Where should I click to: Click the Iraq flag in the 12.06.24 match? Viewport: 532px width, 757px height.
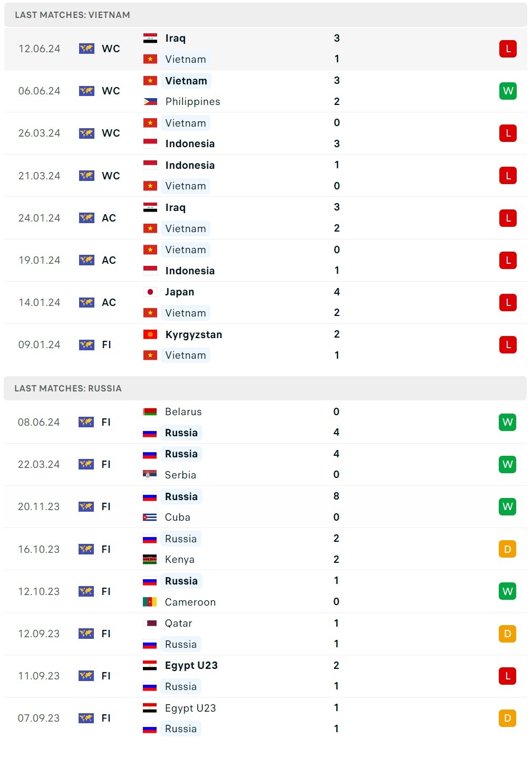pos(150,39)
